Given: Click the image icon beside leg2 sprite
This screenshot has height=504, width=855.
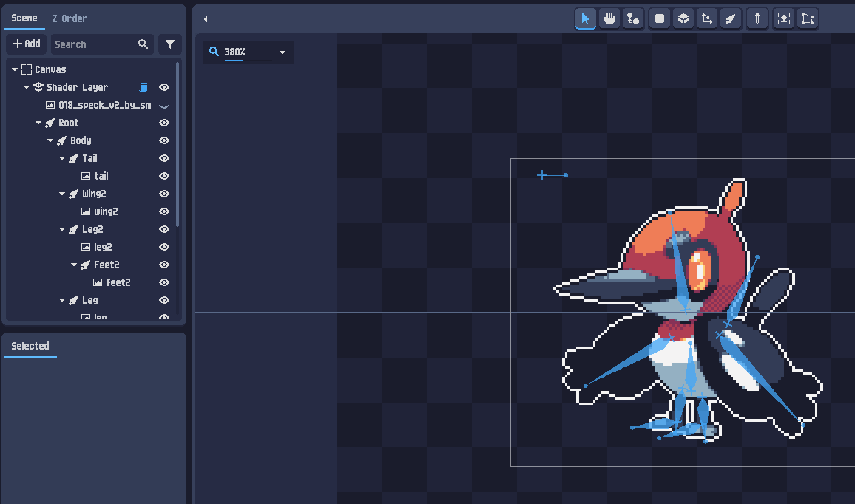Looking at the screenshot, I should click(x=86, y=247).
